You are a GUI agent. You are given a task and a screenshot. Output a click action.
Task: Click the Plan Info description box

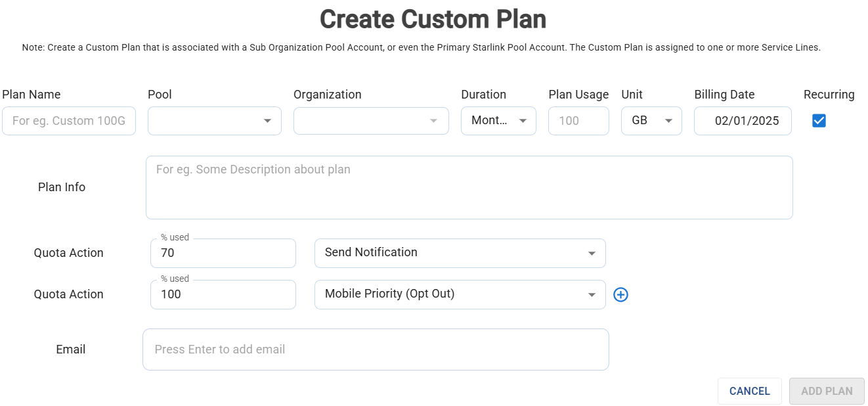pos(469,187)
